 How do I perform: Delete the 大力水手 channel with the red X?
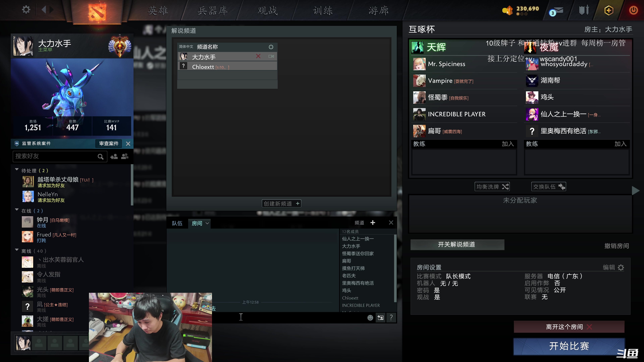point(258,56)
